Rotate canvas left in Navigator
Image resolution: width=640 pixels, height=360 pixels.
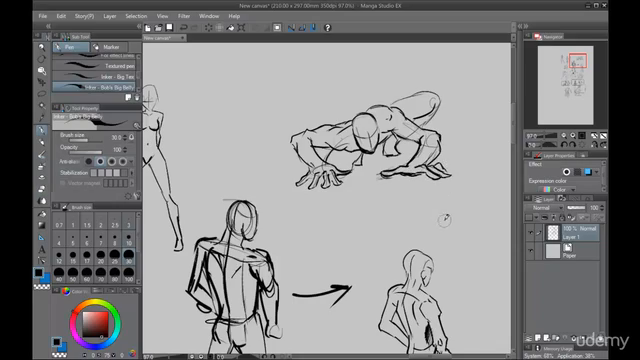[x=564, y=144]
